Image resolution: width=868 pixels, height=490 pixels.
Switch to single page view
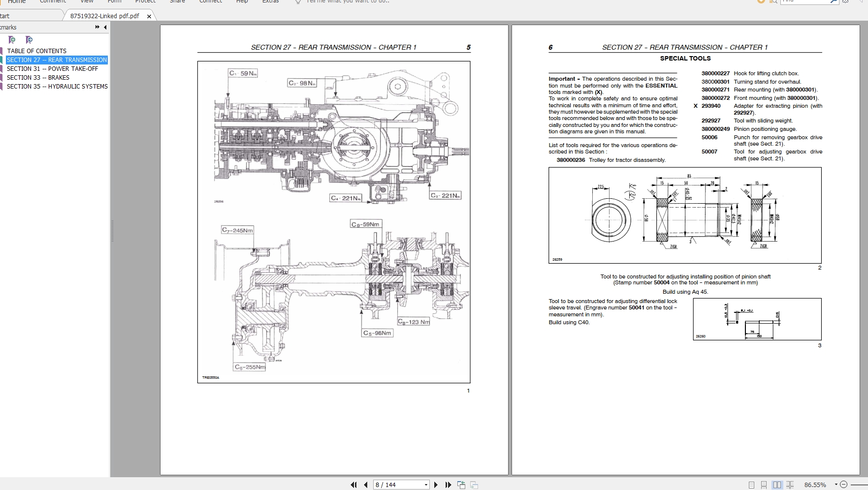click(x=751, y=485)
